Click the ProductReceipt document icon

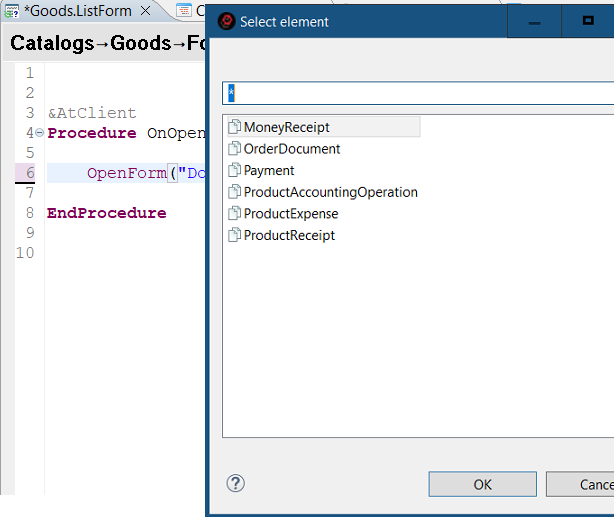point(234,236)
